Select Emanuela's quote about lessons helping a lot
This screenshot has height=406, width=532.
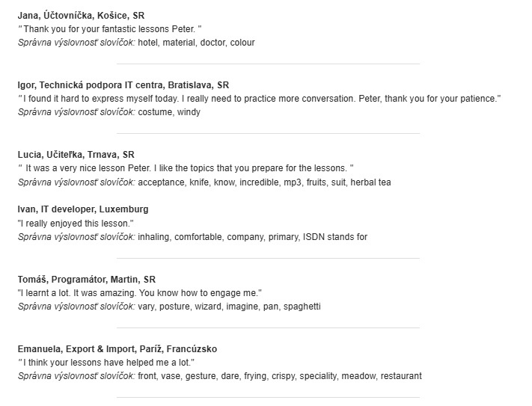click(x=107, y=363)
